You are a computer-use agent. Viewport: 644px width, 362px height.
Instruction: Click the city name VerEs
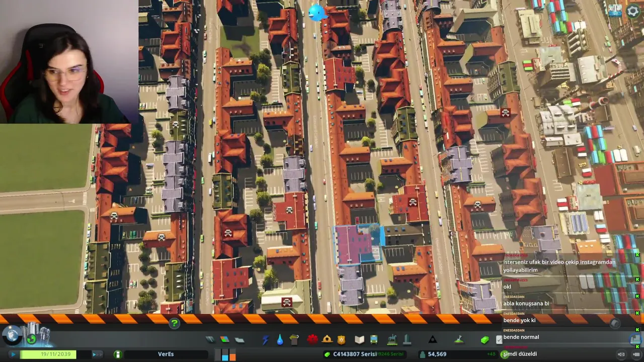pos(166,354)
